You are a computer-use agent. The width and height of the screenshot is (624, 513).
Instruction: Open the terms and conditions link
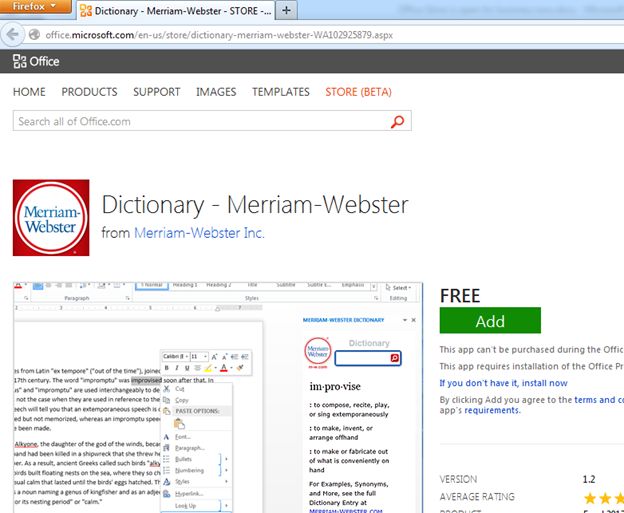point(599,400)
